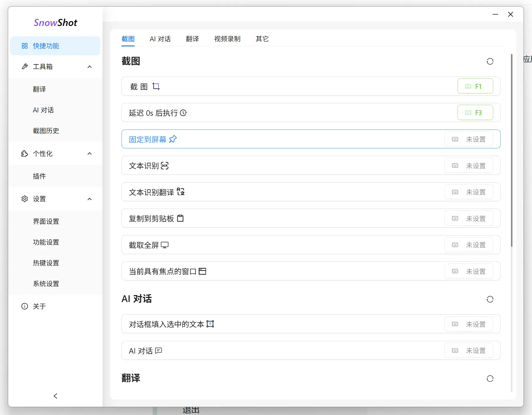
Task: Open the AI 对话 tab
Action: tap(160, 39)
